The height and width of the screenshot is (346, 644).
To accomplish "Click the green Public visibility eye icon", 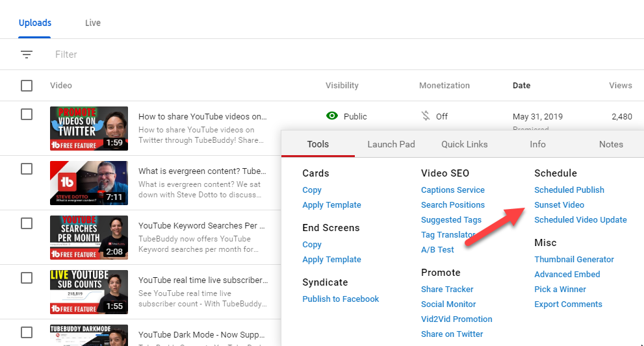I will click(332, 116).
